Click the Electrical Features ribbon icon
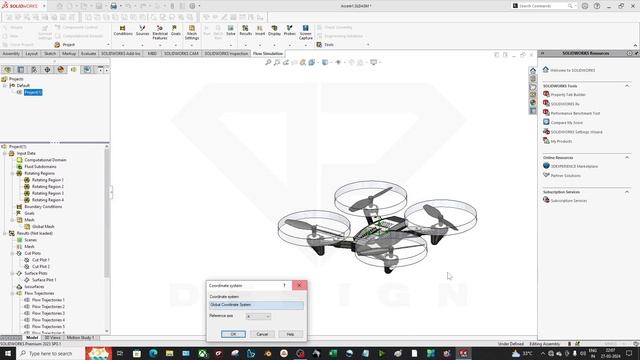 (x=160, y=32)
